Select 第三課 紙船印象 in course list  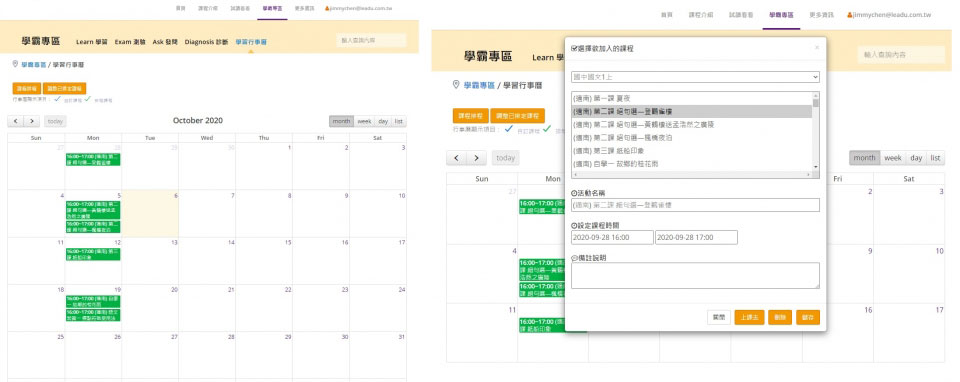(x=691, y=151)
